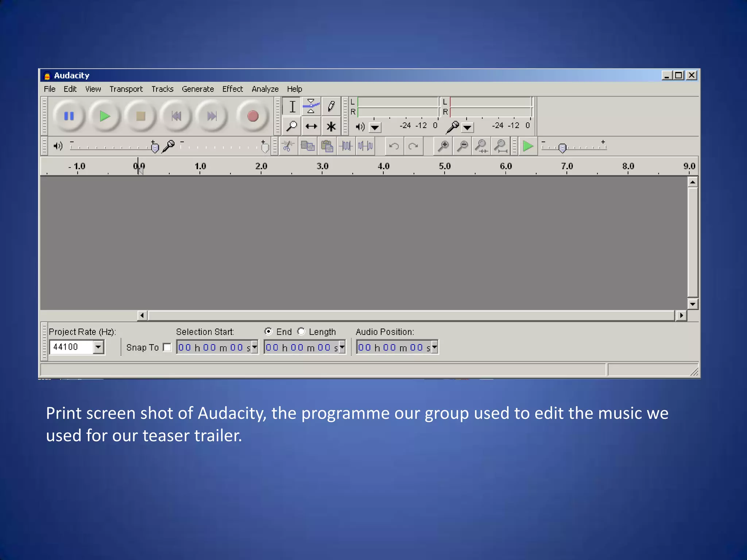747x560 pixels.
Task: Click the 5.0 mark on timeline ruler
Action: pyautogui.click(x=445, y=167)
